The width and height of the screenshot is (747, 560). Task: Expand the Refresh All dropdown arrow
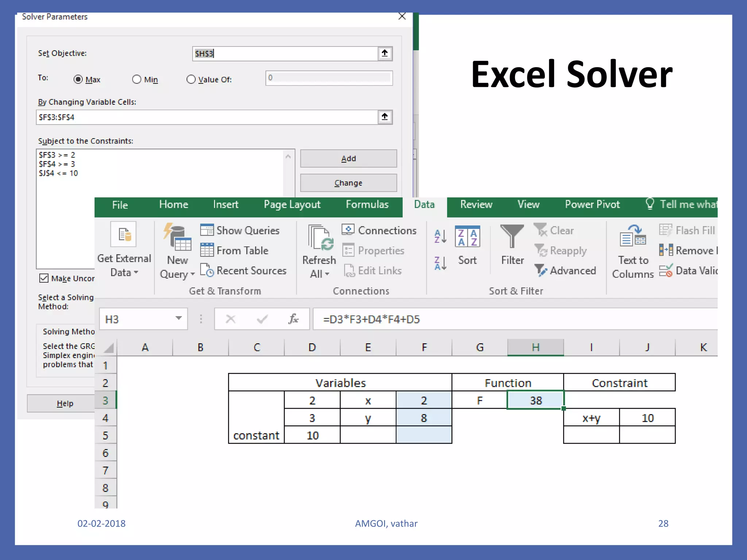point(327,274)
